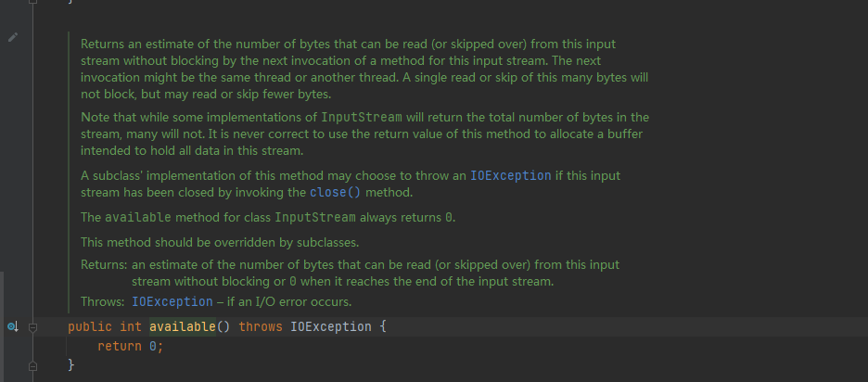Click the pencil icon to edit the rendered doc
This screenshot has height=382, width=868.
tap(13, 37)
